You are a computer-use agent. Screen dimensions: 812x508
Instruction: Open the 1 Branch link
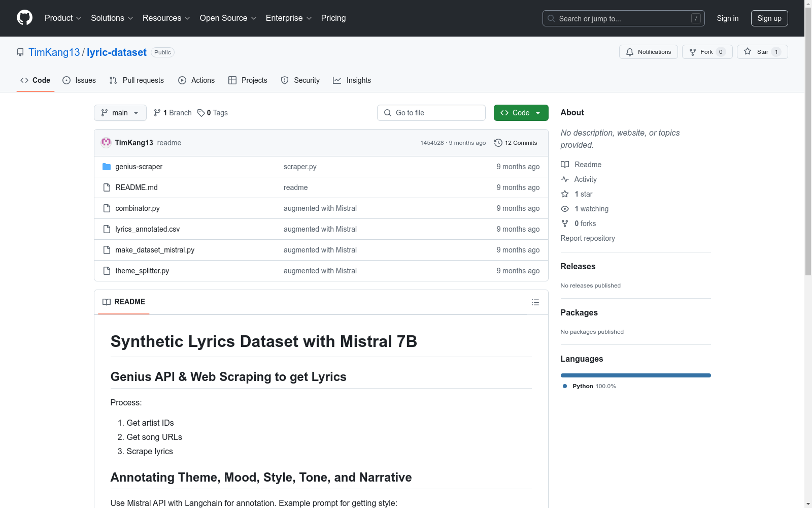click(x=173, y=113)
